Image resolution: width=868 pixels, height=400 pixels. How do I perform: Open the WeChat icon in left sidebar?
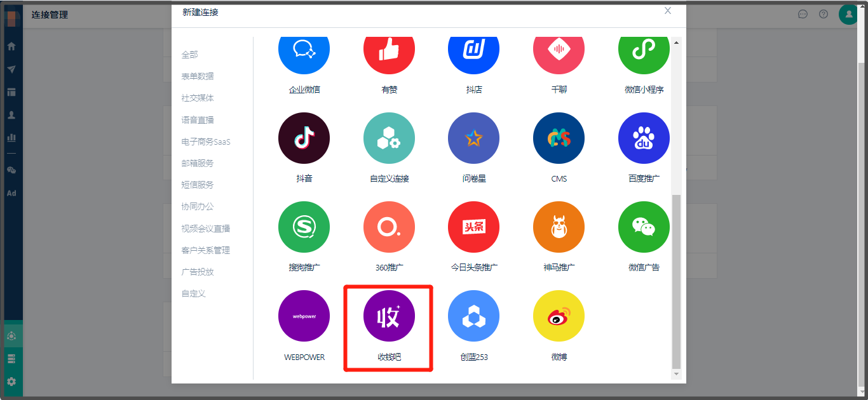click(11, 170)
